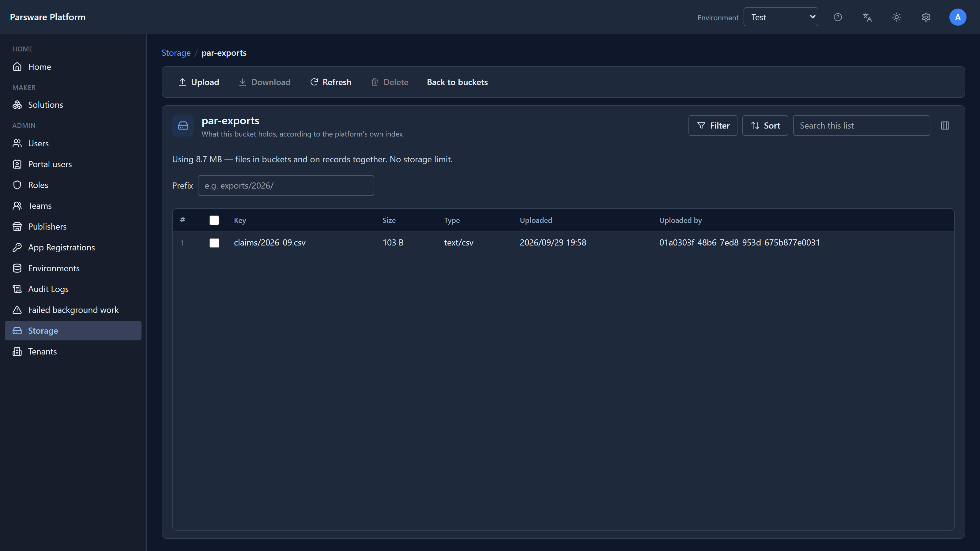Open the settings gear icon
Image resolution: width=980 pixels, height=551 pixels.
(x=926, y=17)
